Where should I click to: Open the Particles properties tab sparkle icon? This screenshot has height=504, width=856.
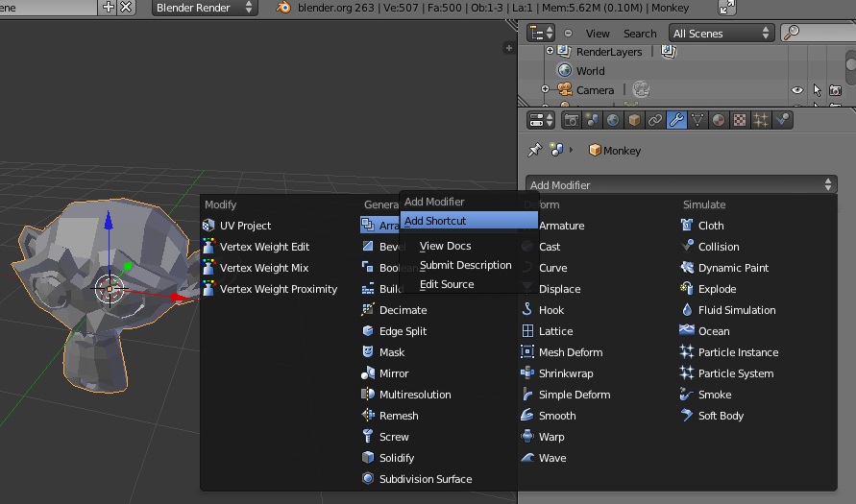[761, 120]
